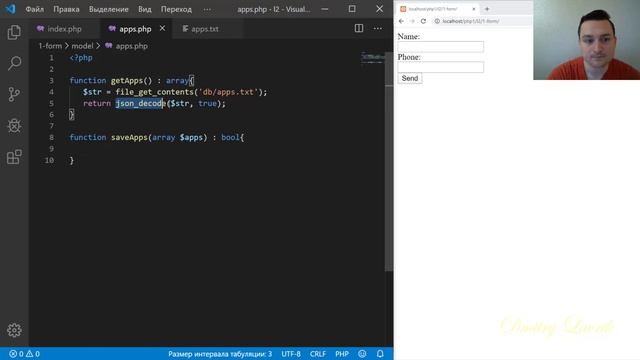Click the feedback smiley icon

tap(362, 354)
